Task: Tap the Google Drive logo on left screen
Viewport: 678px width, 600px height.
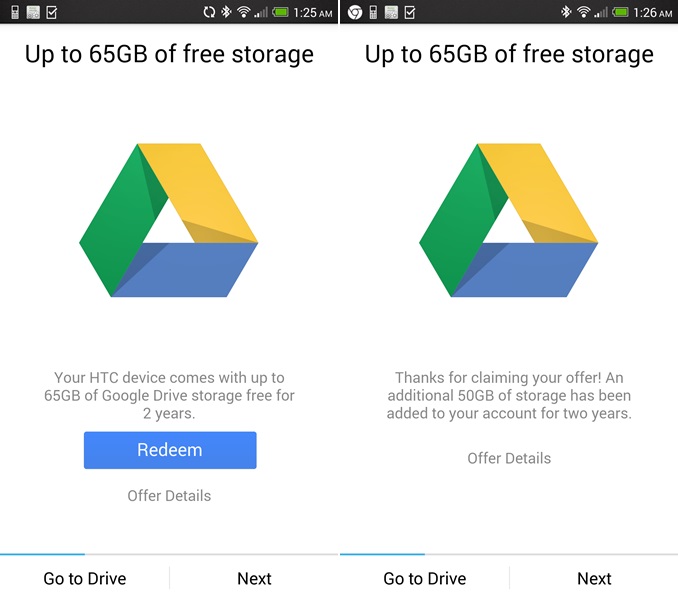Action: point(169,220)
